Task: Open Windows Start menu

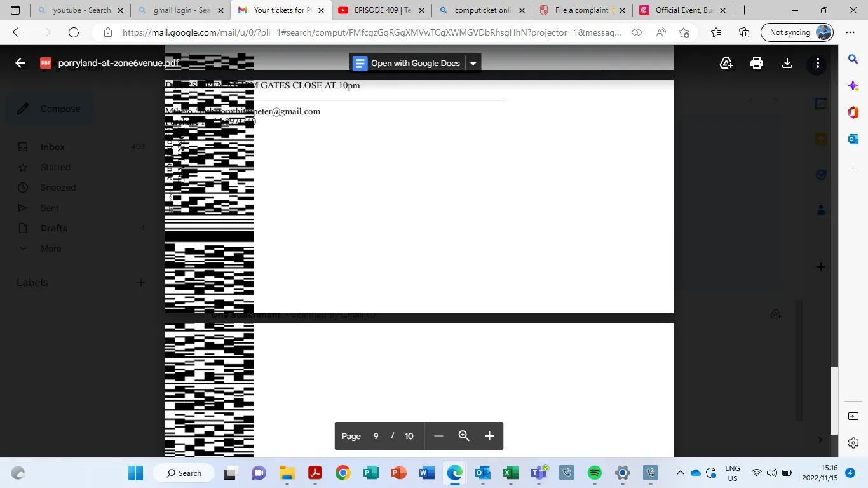Action: pyautogui.click(x=135, y=473)
